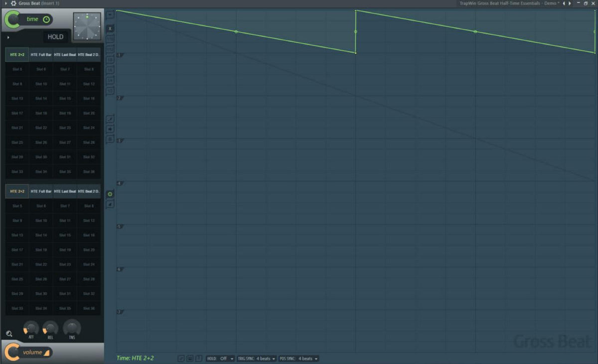This screenshot has width=598, height=364.
Task: Click the first small icon left of HOLD dropdown
Action: (181, 359)
